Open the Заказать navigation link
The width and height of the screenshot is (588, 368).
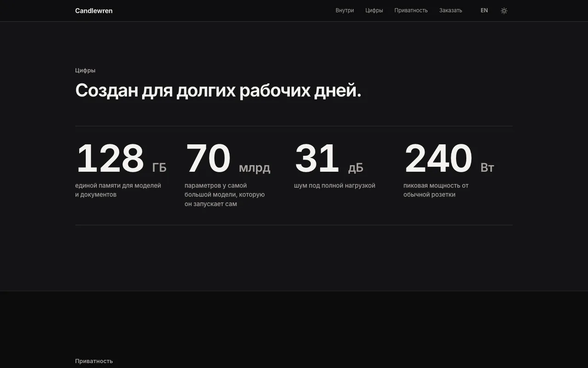point(451,11)
